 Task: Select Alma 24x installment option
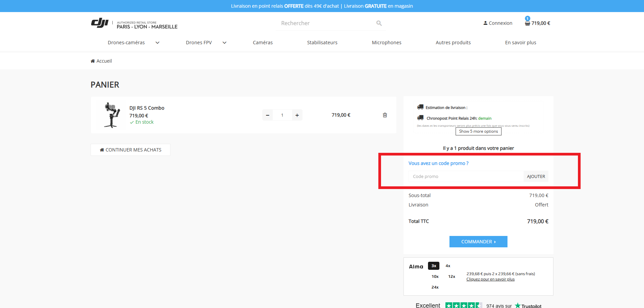(435, 287)
